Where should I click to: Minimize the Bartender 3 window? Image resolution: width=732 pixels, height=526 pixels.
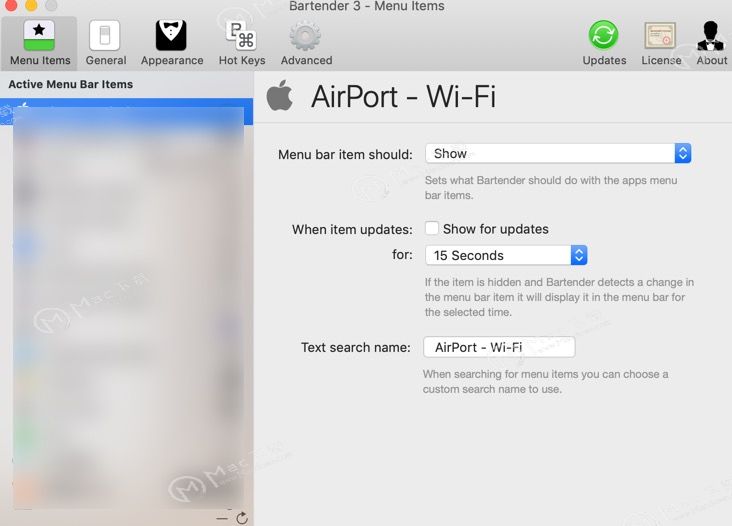pos(31,5)
